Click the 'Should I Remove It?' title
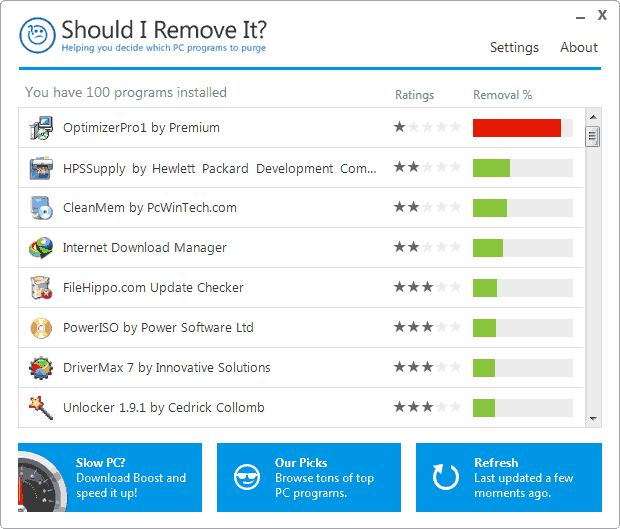This screenshot has height=529, width=620. (x=164, y=30)
